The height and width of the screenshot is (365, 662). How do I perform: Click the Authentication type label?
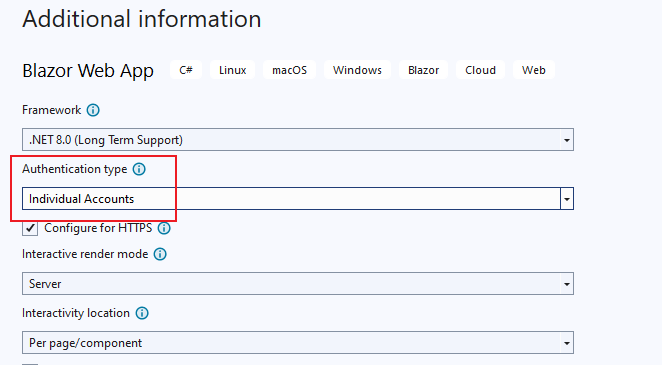pyautogui.click(x=75, y=169)
